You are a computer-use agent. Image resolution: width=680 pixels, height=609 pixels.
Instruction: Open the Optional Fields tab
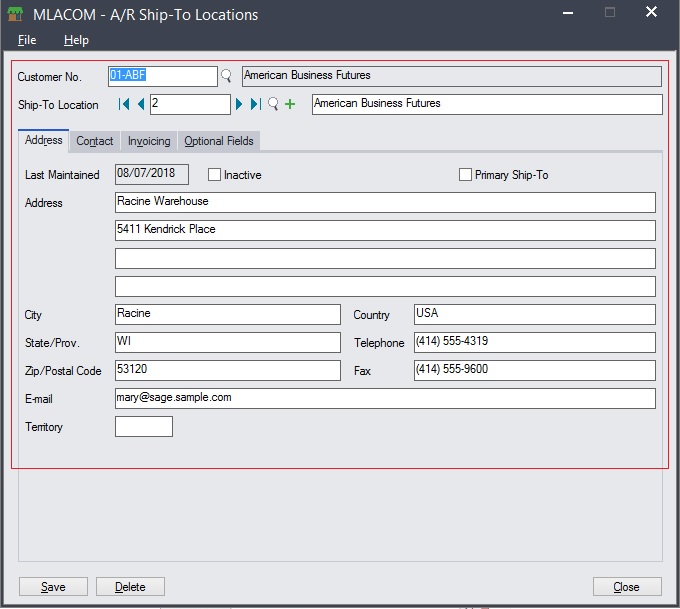pos(219,141)
